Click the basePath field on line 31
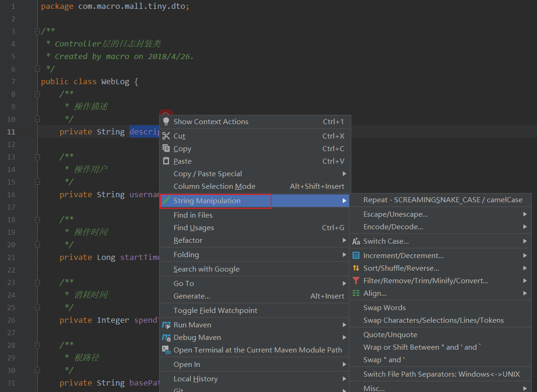537x392 pixels. pos(144,383)
